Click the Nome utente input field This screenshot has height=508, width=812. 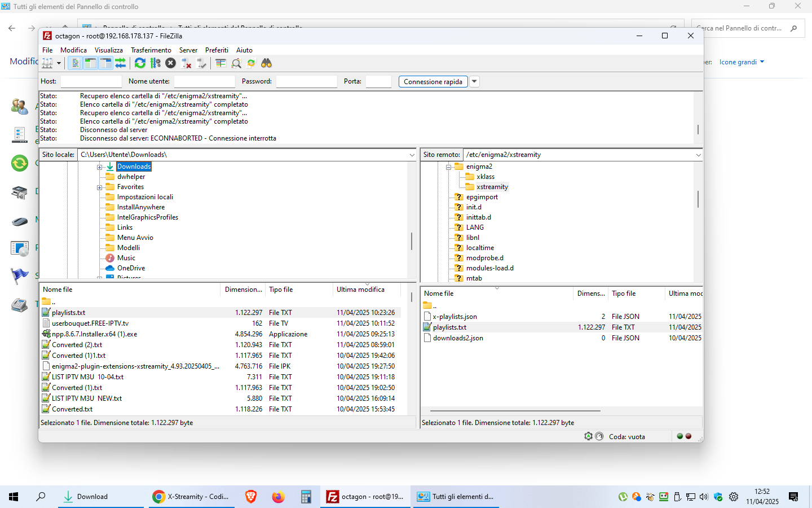[x=204, y=81]
